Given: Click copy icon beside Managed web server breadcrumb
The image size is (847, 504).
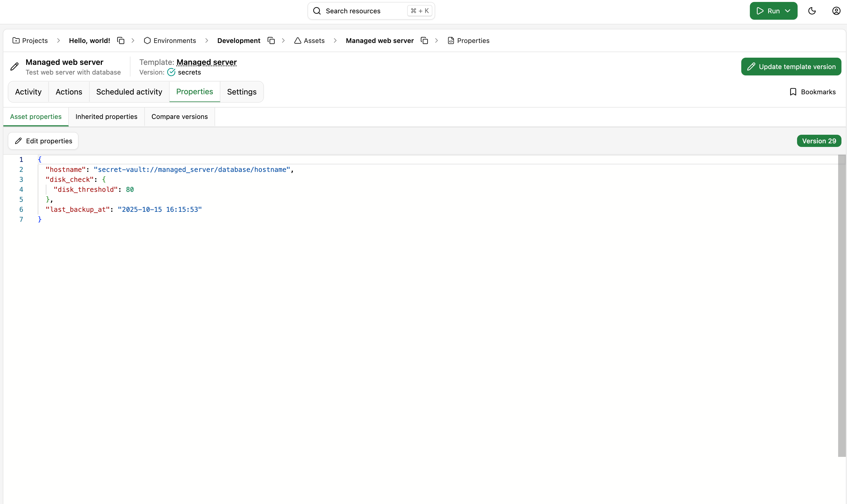Looking at the screenshot, I should 424,41.
